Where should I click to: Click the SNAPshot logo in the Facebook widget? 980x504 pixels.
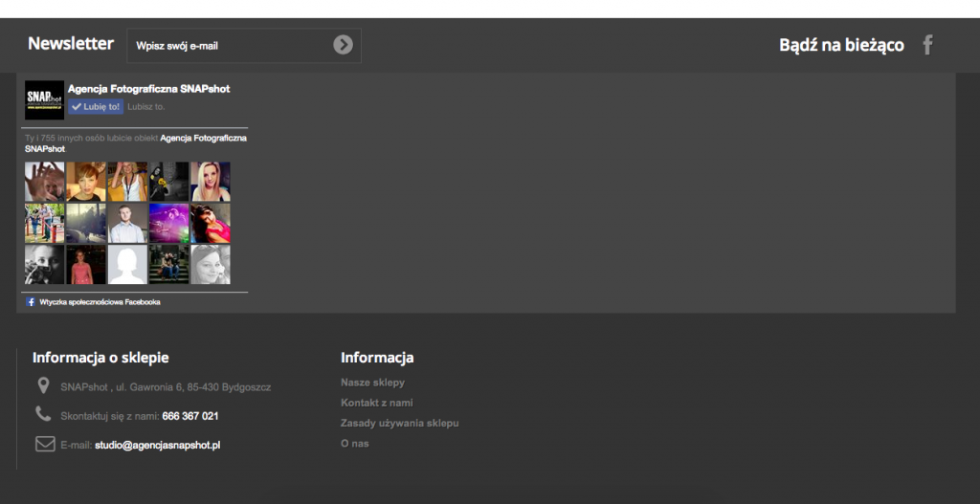click(44, 99)
